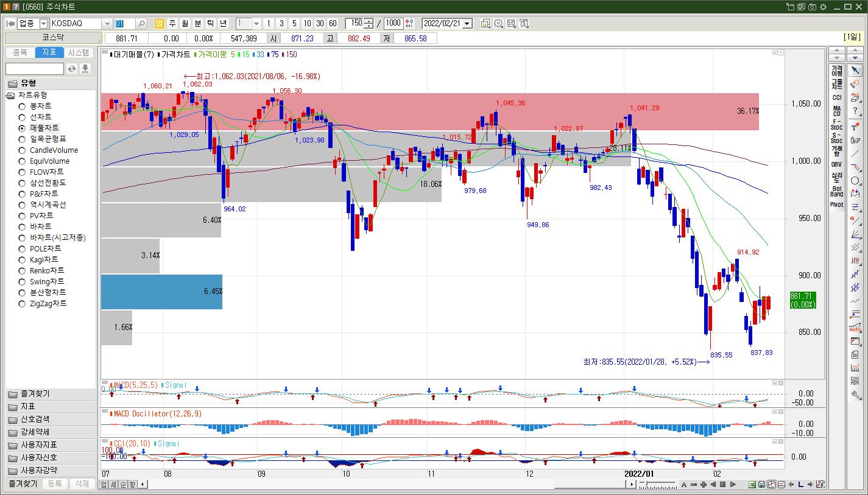
Task: Click the refresh icon beside search box
Action: pyautogui.click(x=72, y=69)
